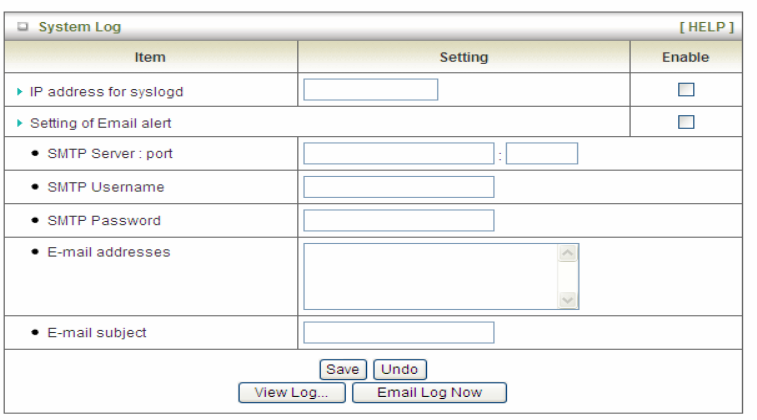757x420 pixels.
Task: Enable the Email alert checkbox
Action: pos(685,122)
